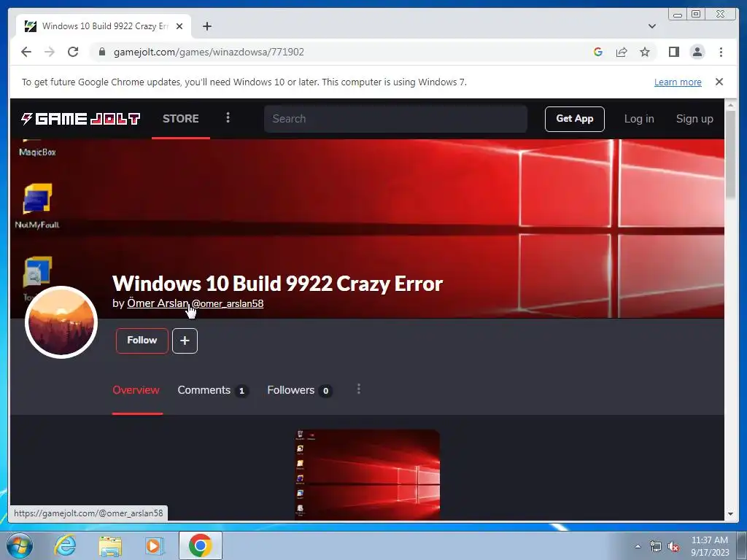
Task: Click the Chrome taskbar icon
Action: (x=201, y=545)
